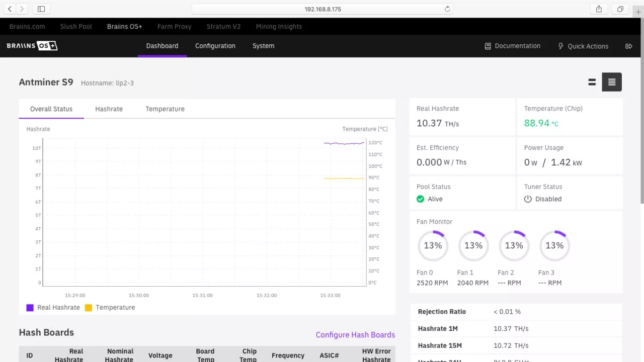
Task: Toggle the browser sidebar icon
Action: 41,9
